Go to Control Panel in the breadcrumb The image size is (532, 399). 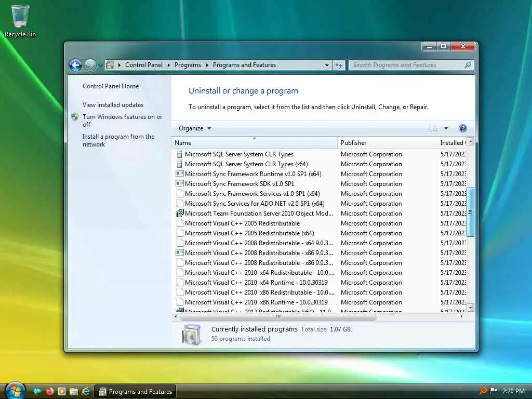point(144,65)
